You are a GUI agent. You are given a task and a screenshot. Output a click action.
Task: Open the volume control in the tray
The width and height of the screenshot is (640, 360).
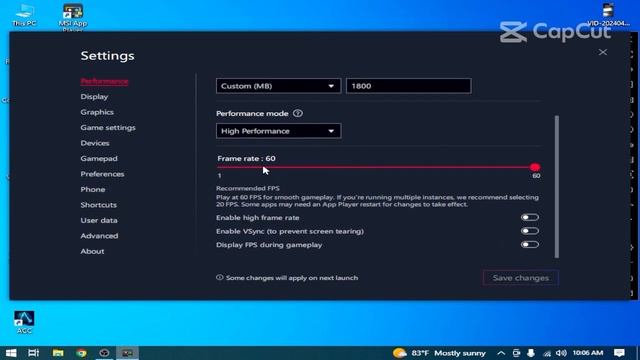(561, 353)
